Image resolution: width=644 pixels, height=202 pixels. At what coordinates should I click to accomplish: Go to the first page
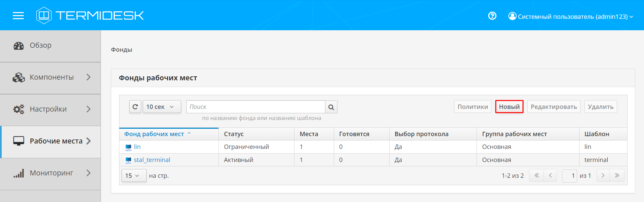(x=536, y=175)
